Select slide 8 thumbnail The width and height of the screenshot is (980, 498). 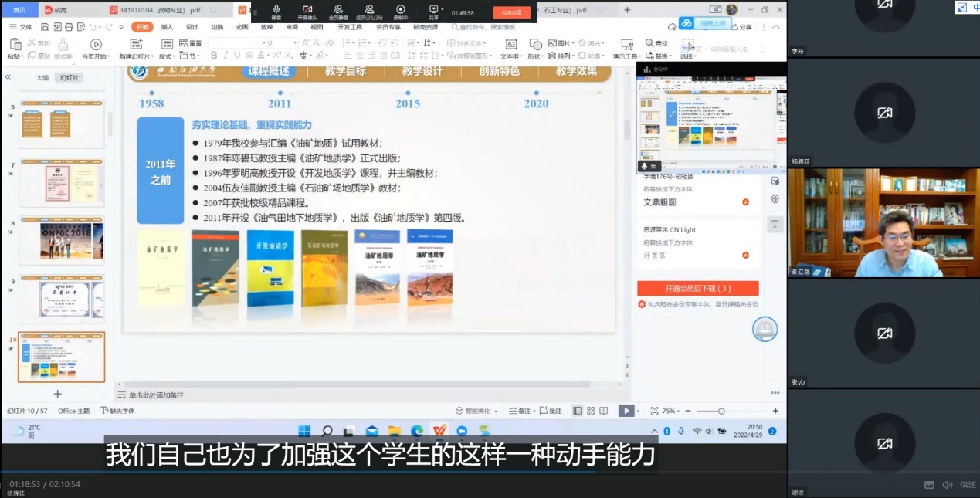coord(61,241)
